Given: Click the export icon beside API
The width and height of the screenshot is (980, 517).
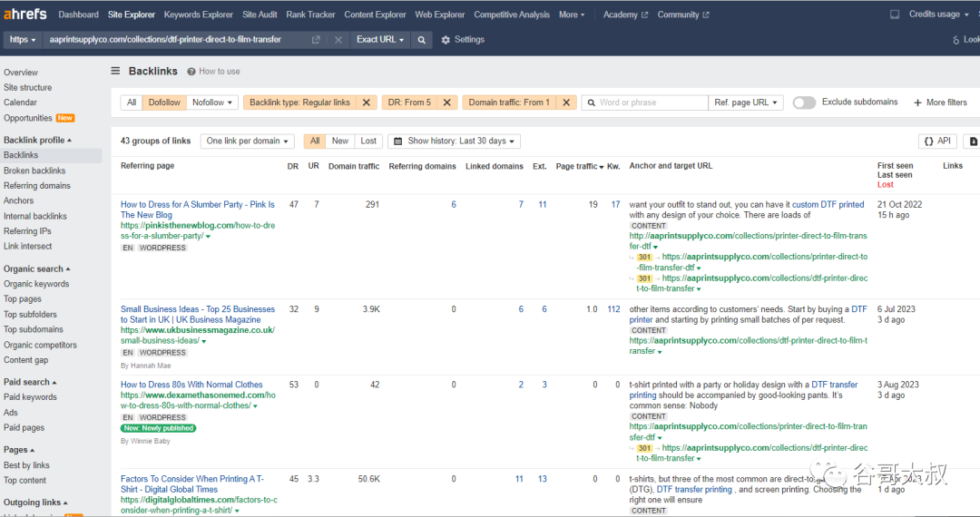Looking at the screenshot, I should (973, 141).
